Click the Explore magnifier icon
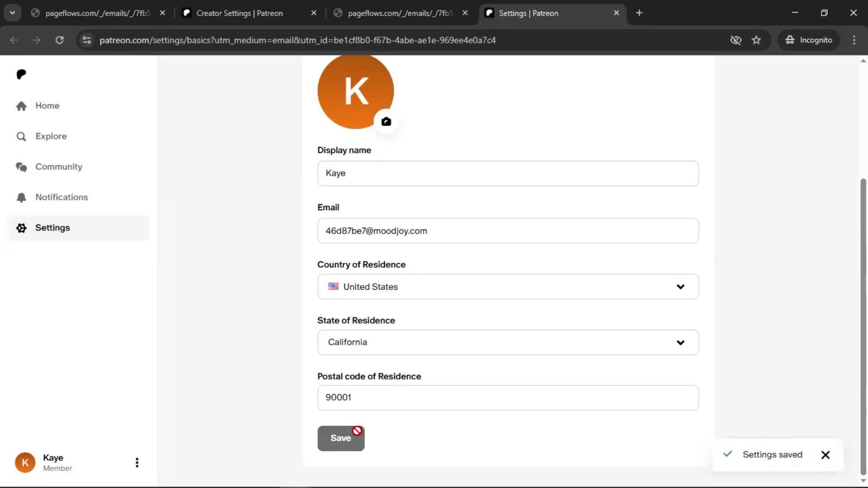The width and height of the screenshot is (868, 488). pyautogui.click(x=21, y=136)
